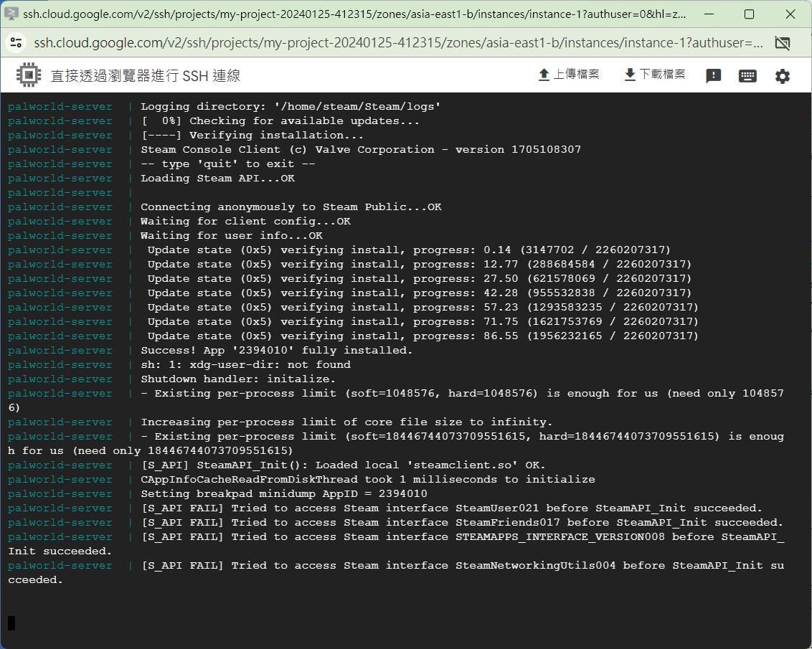
Task: Click the line with progress: 86.55
Action: coord(422,336)
